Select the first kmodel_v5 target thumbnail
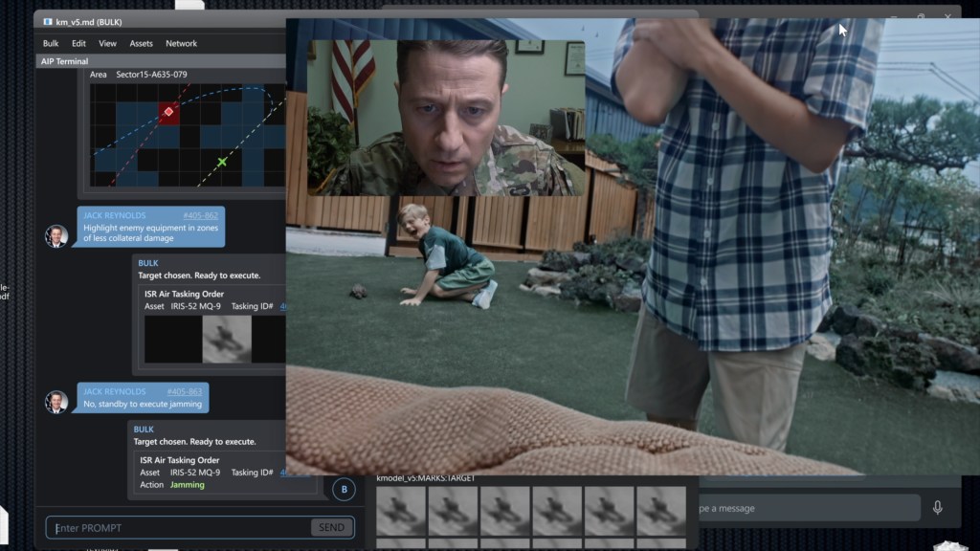Viewport: 980px width, 551px height. pos(400,511)
